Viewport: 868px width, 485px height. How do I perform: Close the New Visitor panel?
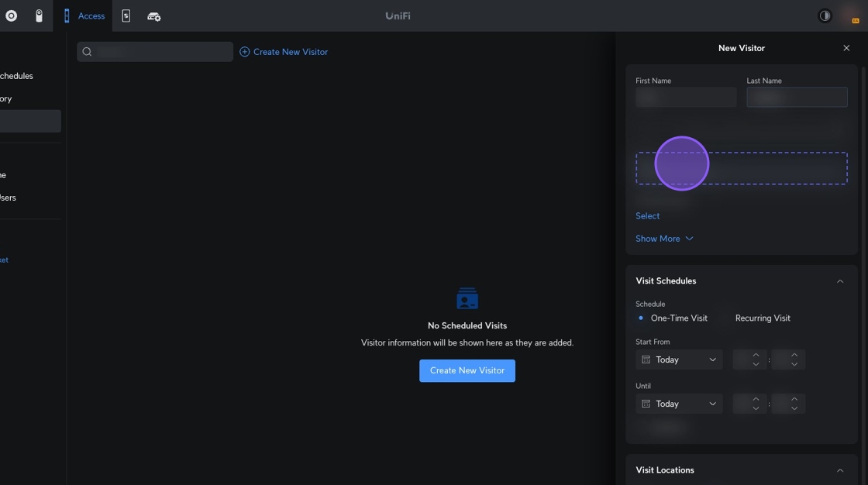tap(846, 48)
